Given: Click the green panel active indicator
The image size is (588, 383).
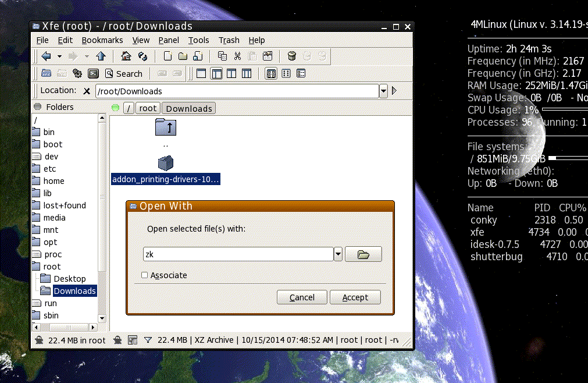Looking at the screenshot, I should point(116,108).
